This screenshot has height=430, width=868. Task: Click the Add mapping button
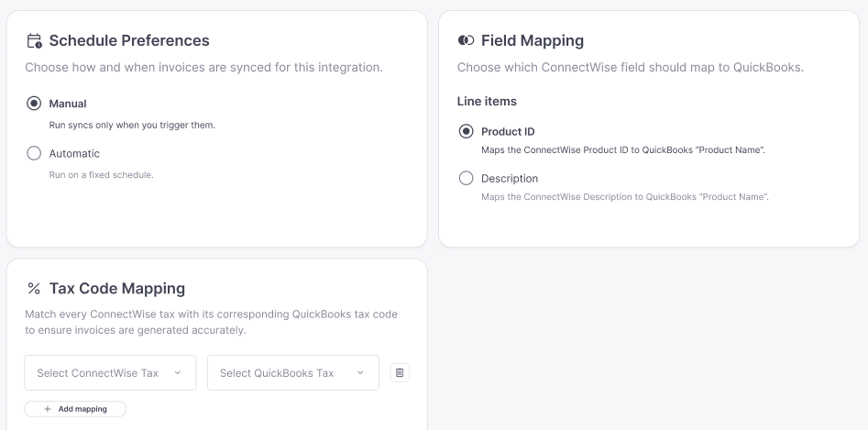[75, 409]
